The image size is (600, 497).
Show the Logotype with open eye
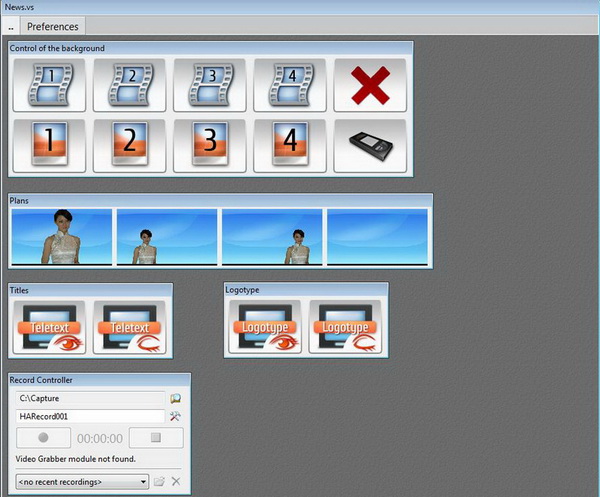click(x=265, y=327)
